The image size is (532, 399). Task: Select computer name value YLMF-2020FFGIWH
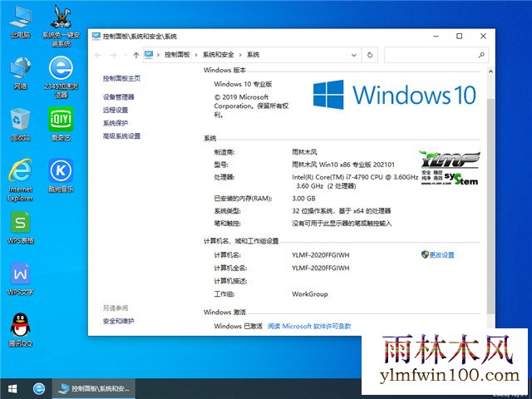click(320, 255)
